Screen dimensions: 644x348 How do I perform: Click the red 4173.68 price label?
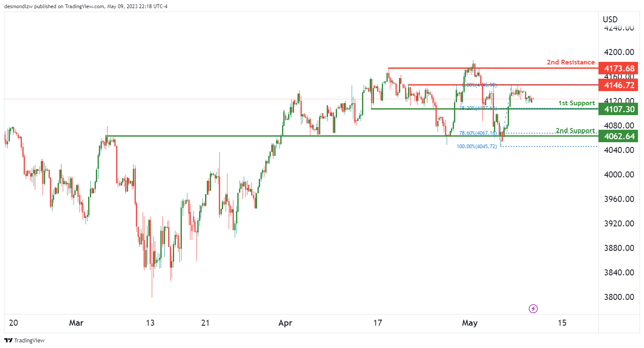point(619,68)
